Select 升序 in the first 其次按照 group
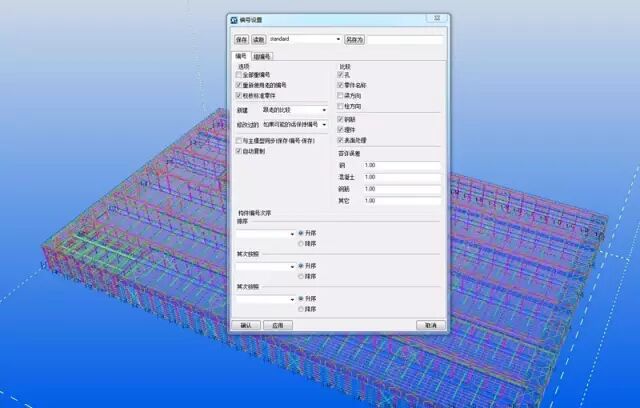Viewport: 640px width, 408px height. pyautogui.click(x=301, y=266)
